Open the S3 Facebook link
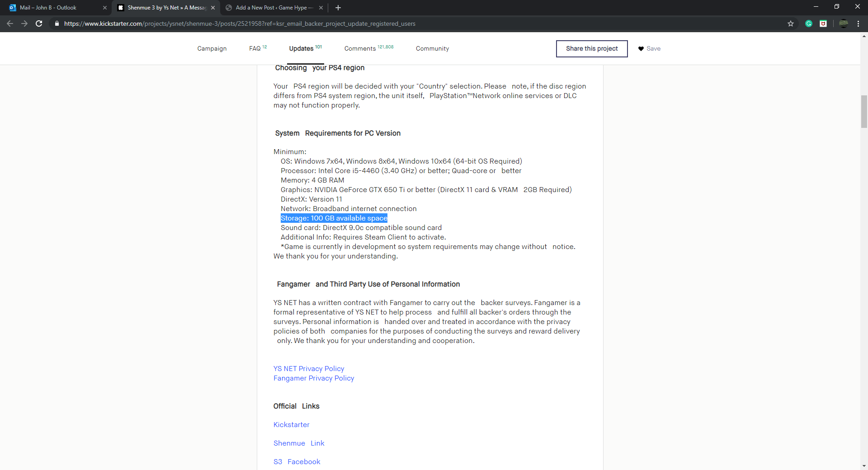The image size is (868, 470). (x=297, y=462)
